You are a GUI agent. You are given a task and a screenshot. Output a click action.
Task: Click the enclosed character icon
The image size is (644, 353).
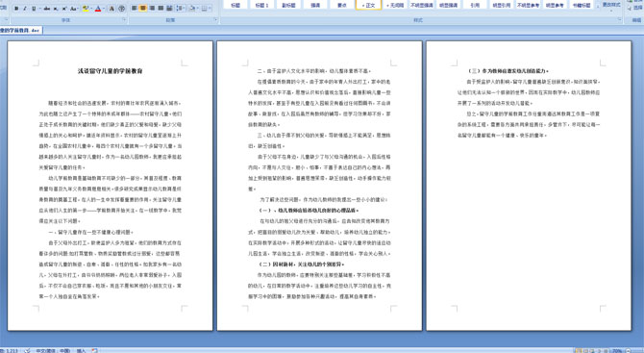pyautogui.click(x=122, y=9)
